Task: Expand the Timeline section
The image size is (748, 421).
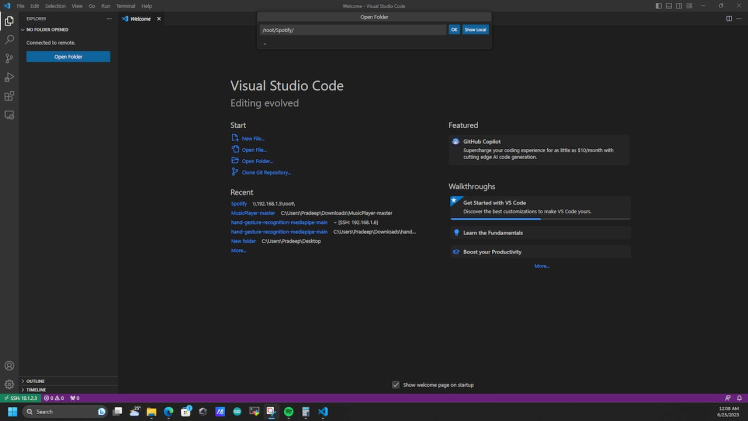Action: [36, 390]
